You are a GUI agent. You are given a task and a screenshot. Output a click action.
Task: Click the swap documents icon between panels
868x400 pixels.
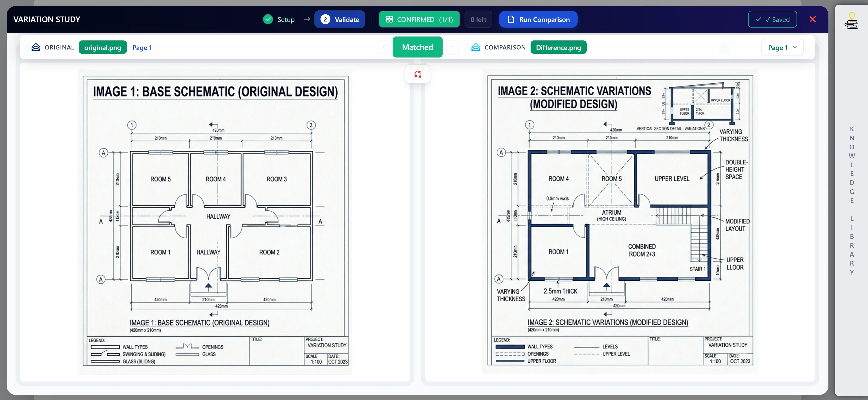(x=417, y=74)
